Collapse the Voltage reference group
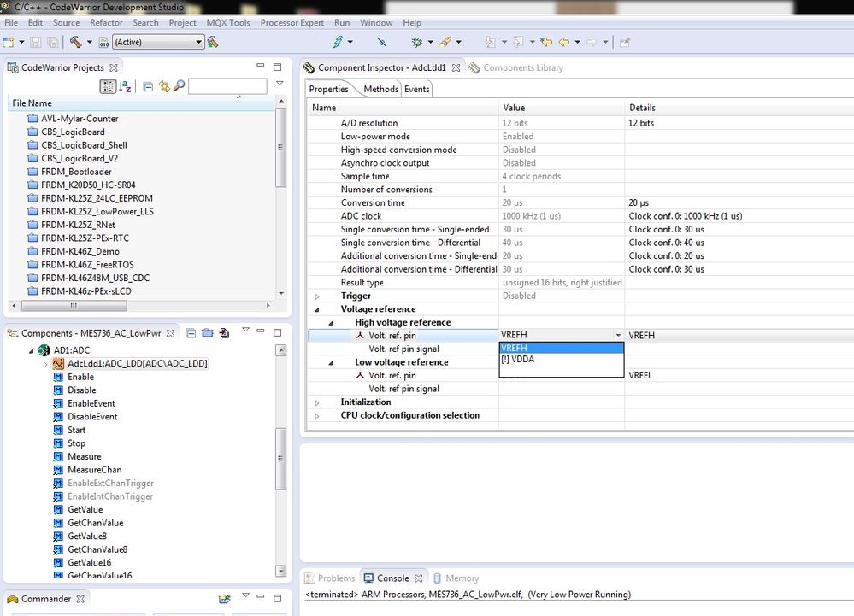Image resolution: width=854 pixels, height=616 pixels. [317, 309]
